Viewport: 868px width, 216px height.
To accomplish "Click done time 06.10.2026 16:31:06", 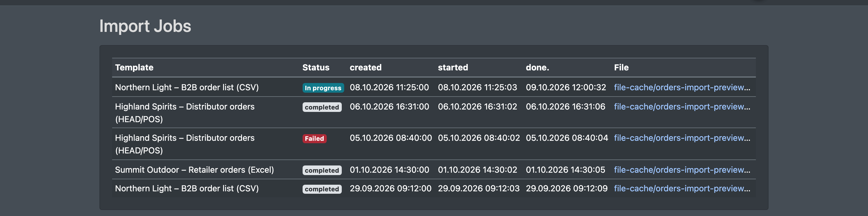I will click(x=565, y=107).
